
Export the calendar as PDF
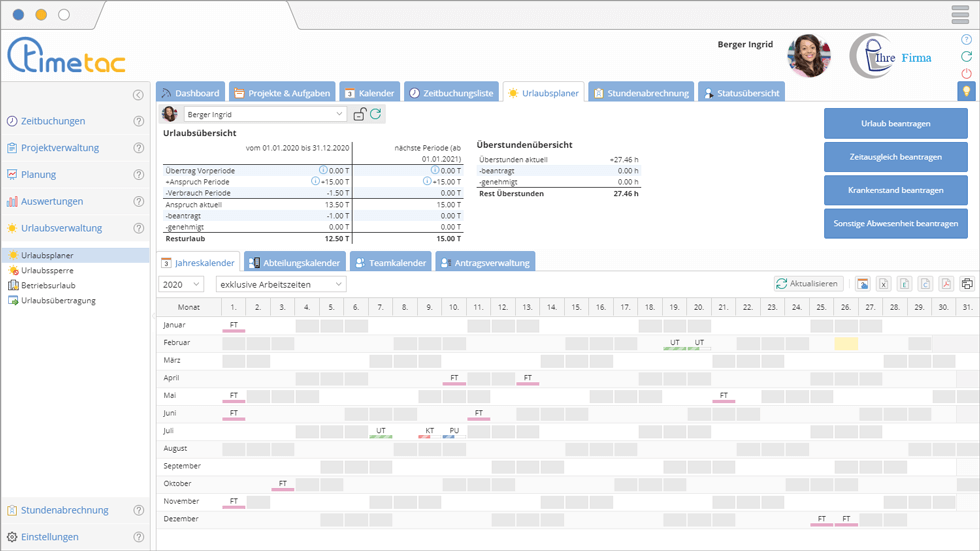click(946, 284)
